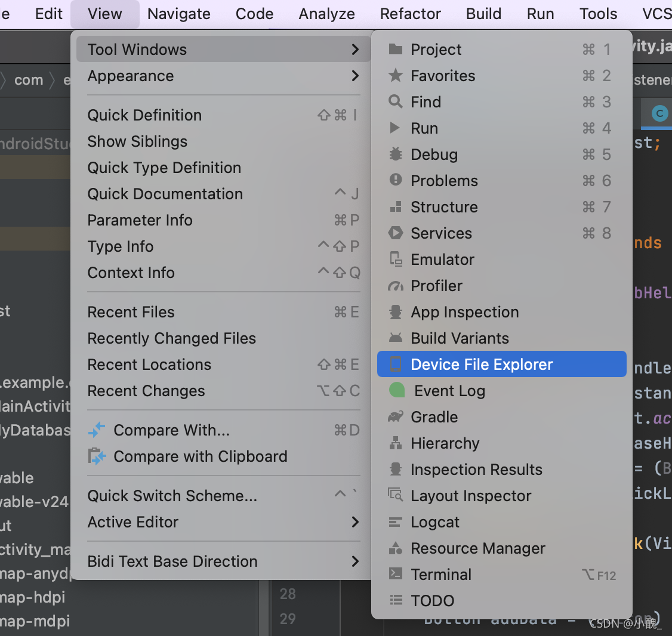This screenshot has width=672, height=636.
Task: Expand the Tool Windows submenu arrow
Action: (x=355, y=50)
